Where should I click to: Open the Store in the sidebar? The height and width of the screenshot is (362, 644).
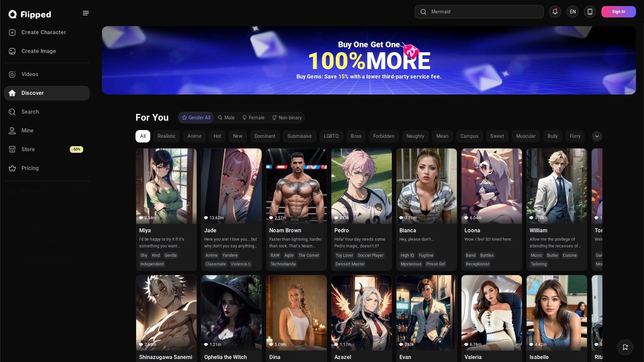pyautogui.click(x=28, y=149)
